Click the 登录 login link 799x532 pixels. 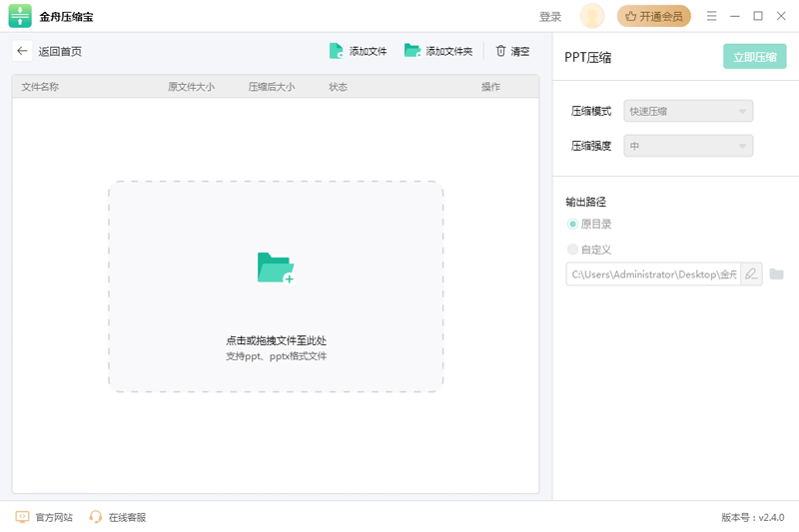tap(550, 17)
